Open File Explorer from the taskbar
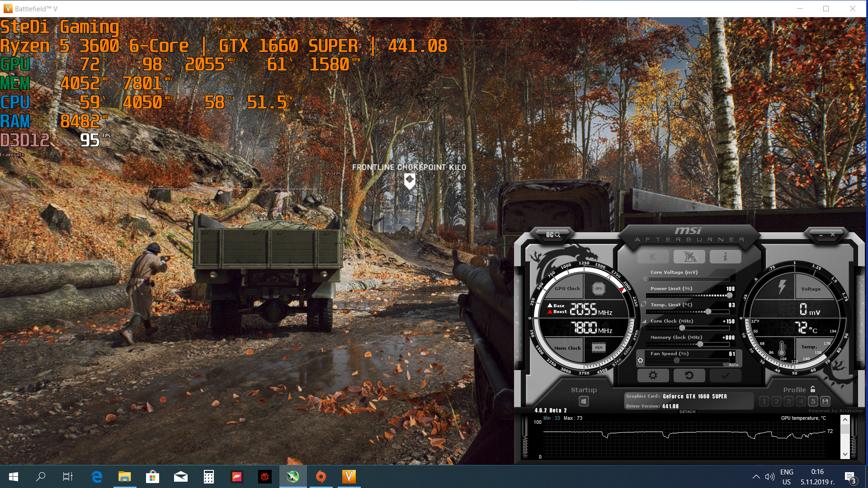The image size is (868, 488). tap(125, 477)
